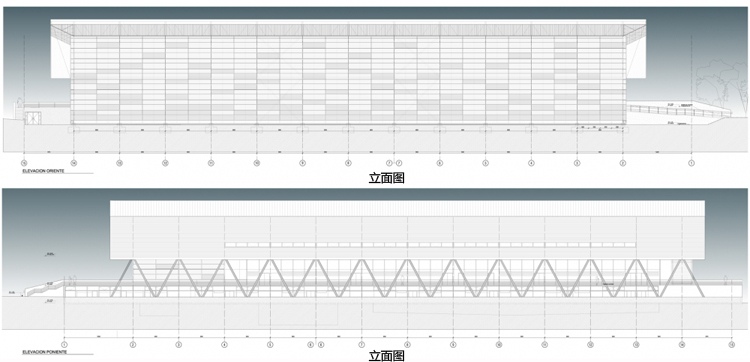Click the corrugated roof band atop the west elevation

coord(408,208)
